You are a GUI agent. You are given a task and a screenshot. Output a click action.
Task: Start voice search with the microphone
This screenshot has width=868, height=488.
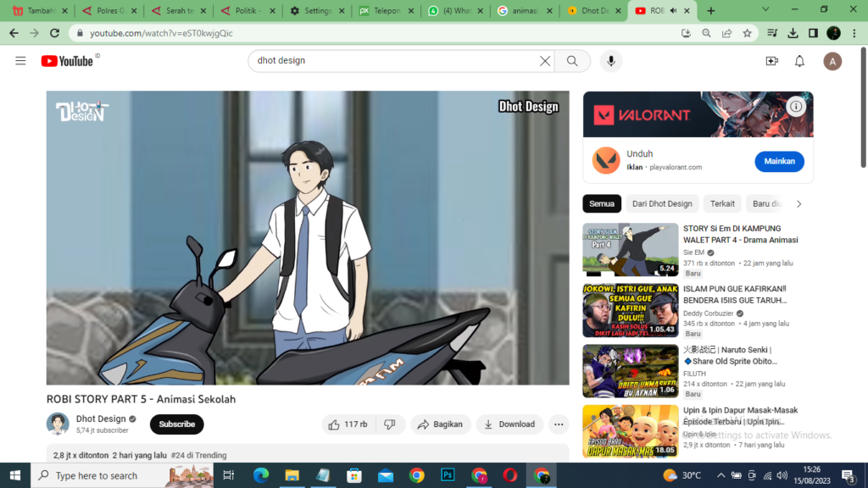611,61
